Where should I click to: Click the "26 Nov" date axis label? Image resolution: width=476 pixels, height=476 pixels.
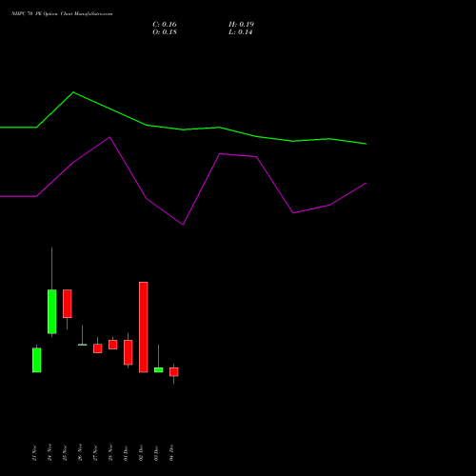(x=80, y=453)
